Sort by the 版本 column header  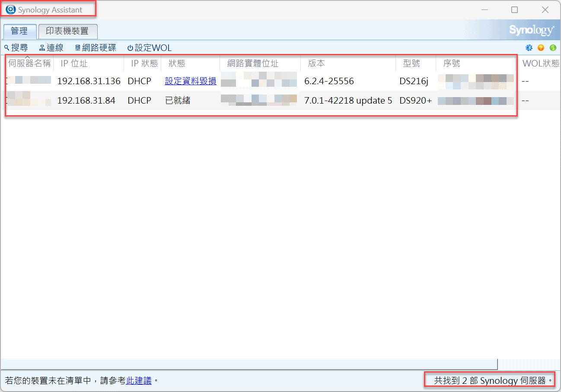pyautogui.click(x=348, y=63)
